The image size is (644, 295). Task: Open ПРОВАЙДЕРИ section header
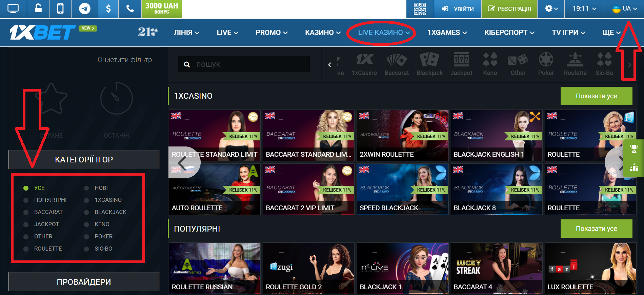[84, 282]
